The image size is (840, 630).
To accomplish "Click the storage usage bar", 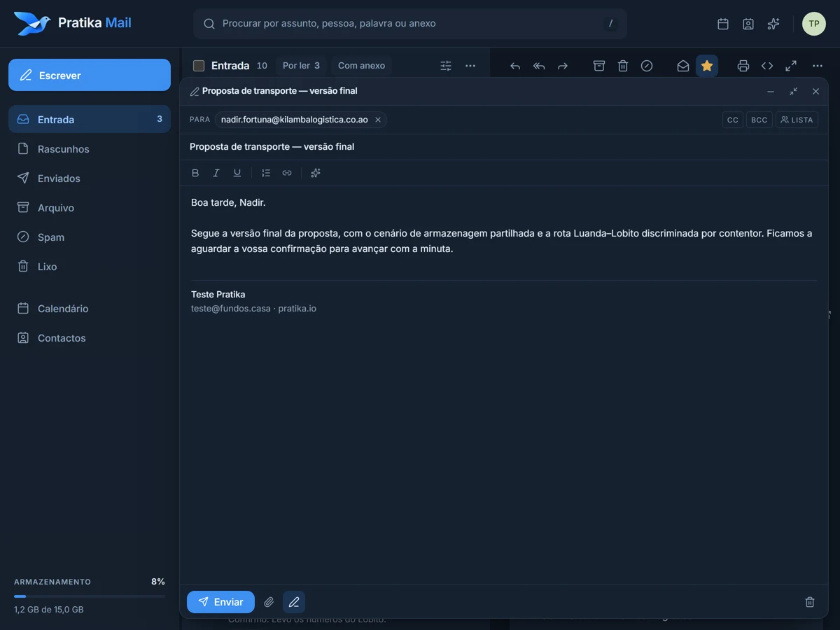I will click(x=90, y=596).
